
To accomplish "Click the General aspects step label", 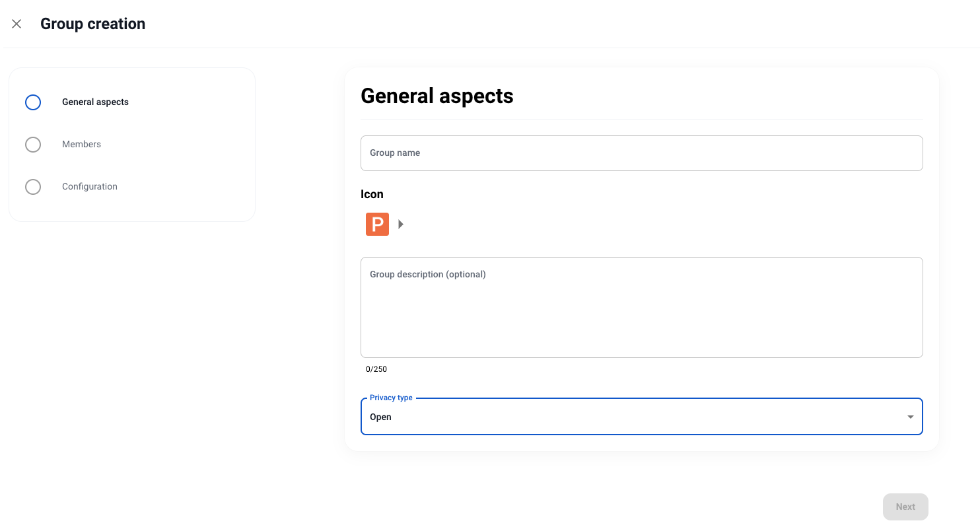I will pyautogui.click(x=95, y=102).
